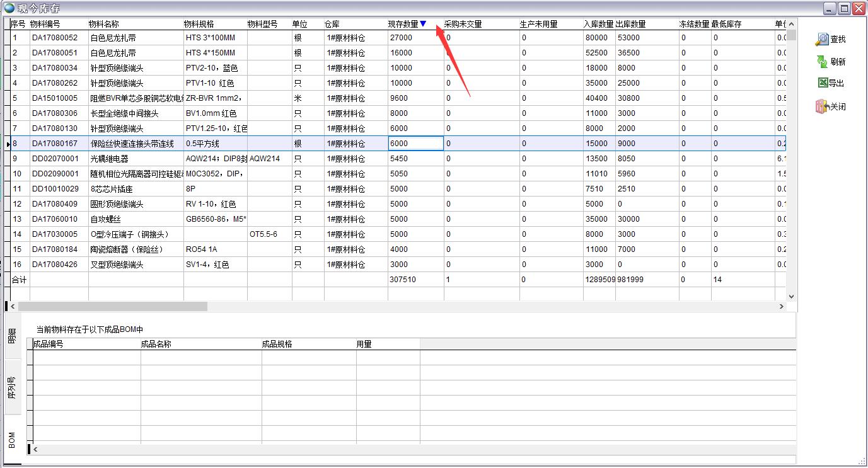Click the 导出 Excel export icon

coord(822,83)
